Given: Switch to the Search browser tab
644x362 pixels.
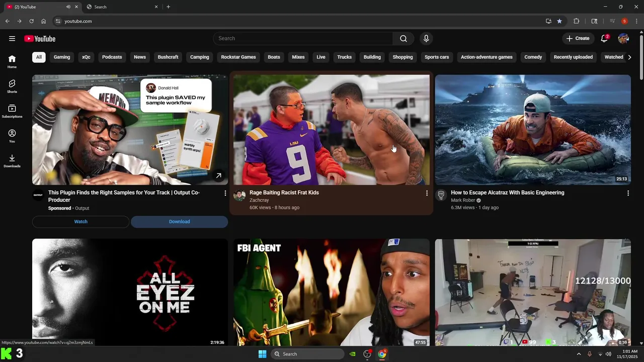Looking at the screenshot, I should pos(121,7).
